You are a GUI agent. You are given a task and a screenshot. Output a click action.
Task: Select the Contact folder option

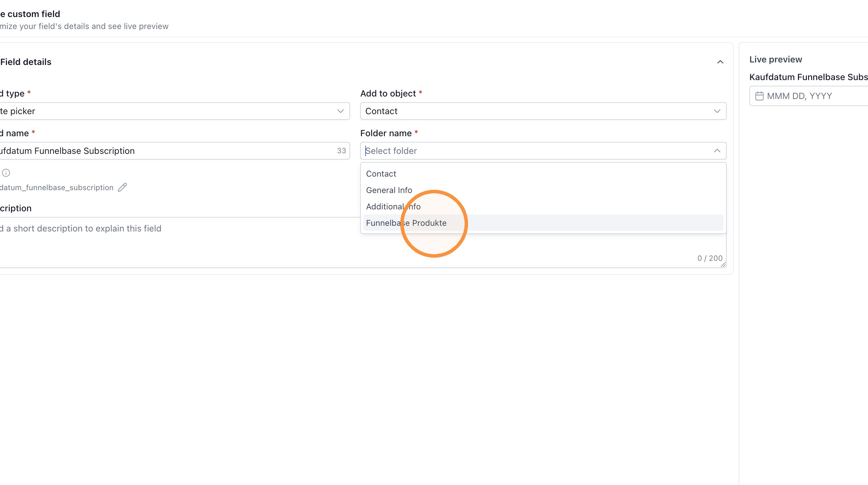(543, 174)
